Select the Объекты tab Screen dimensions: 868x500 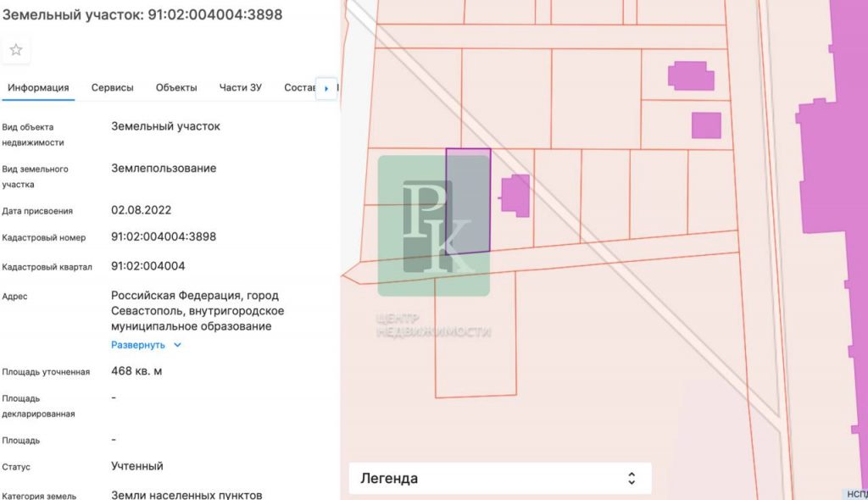(176, 87)
